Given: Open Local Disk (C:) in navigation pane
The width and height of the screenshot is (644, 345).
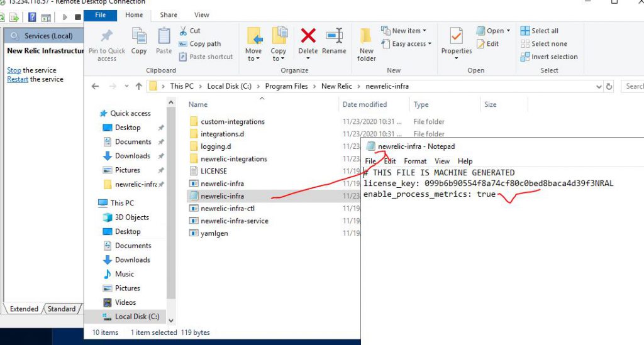Looking at the screenshot, I should pos(136,317).
